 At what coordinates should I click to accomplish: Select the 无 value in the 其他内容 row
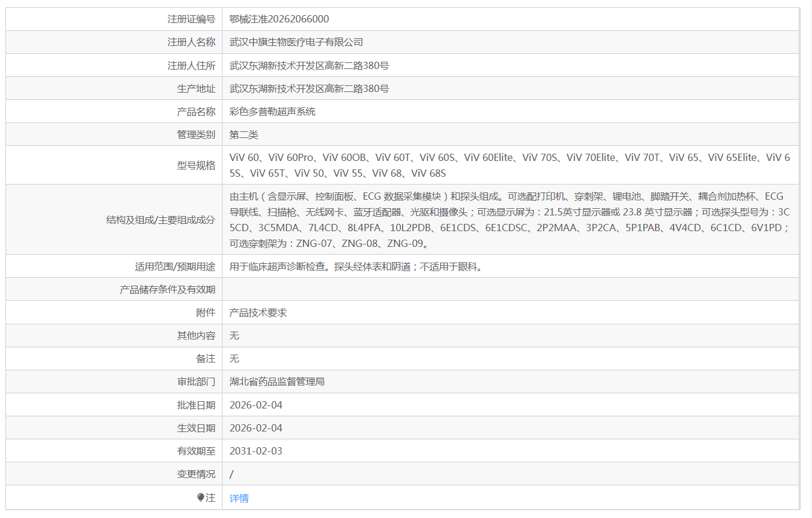[235, 335]
